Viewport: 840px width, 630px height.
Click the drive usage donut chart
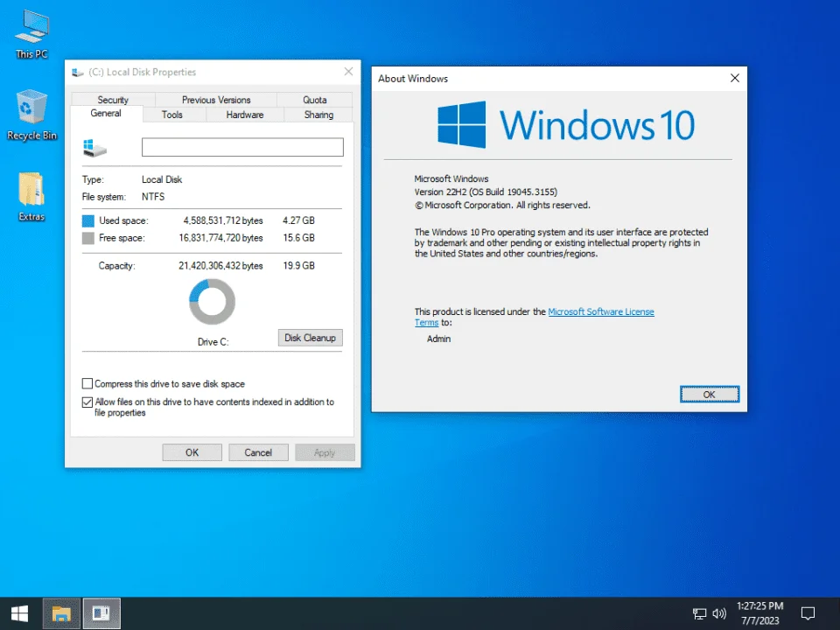click(x=212, y=302)
